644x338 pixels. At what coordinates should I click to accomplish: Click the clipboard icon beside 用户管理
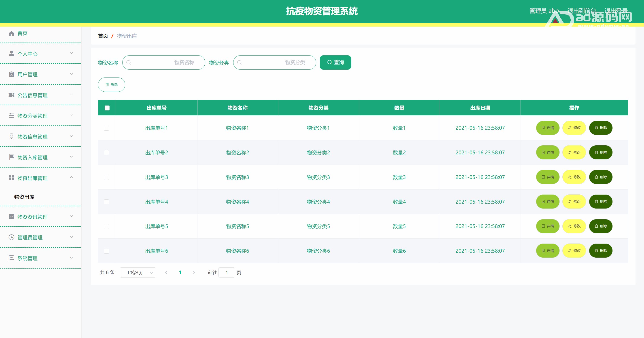click(11, 74)
